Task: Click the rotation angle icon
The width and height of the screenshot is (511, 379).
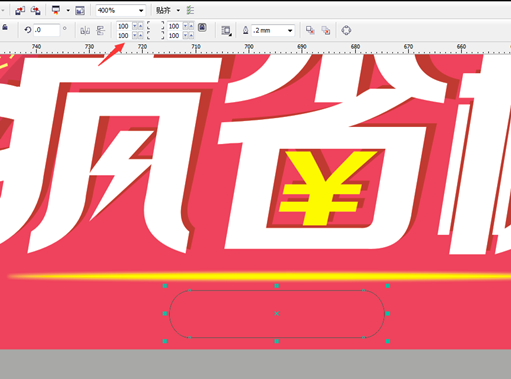Action: click(28, 30)
